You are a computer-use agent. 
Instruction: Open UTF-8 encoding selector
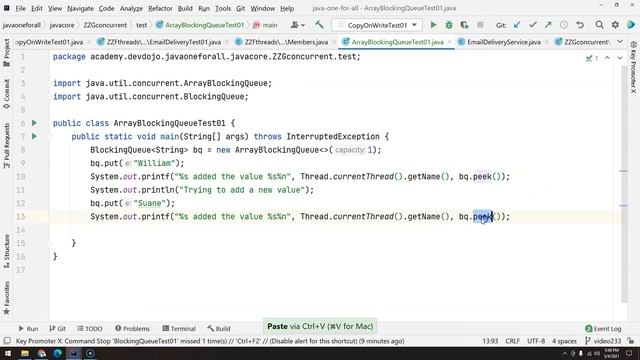tap(536, 341)
